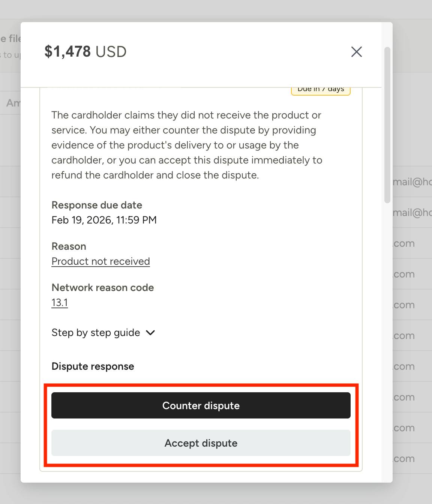Click the dialog's vertical scrollbar thumb

387,125
